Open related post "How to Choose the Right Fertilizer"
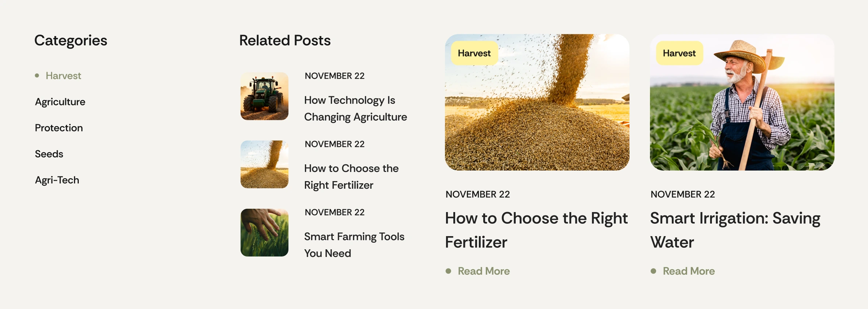This screenshot has height=309, width=868. 351,177
